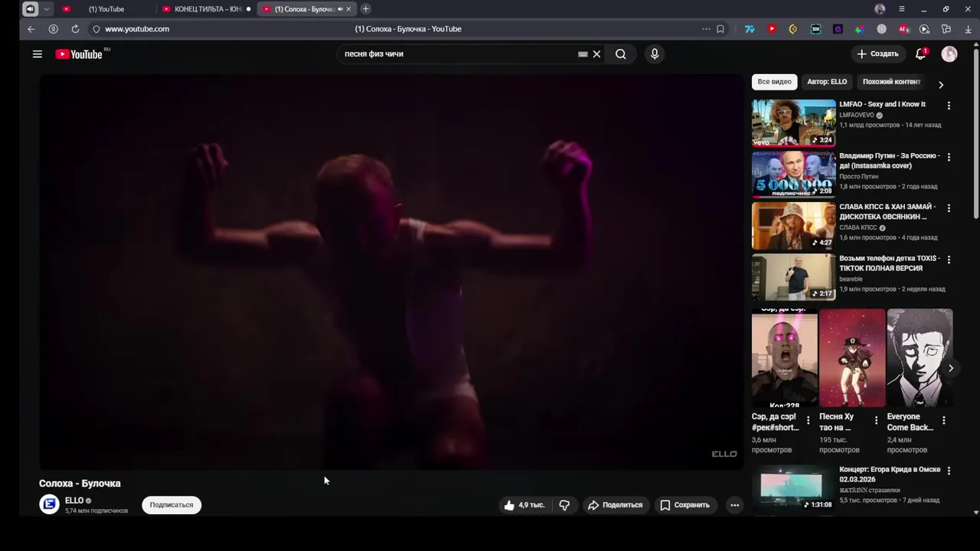Select the Автор: ELLO chip
The image size is (980, 551).
pyautogui.click(x=827, y=82)
